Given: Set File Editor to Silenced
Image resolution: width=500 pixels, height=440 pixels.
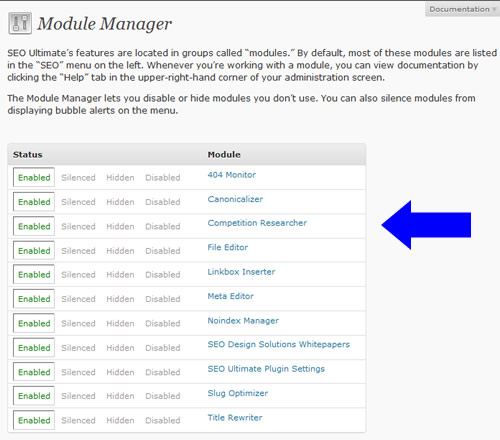Looking at the screenshot, I should [x=78, y=251].
